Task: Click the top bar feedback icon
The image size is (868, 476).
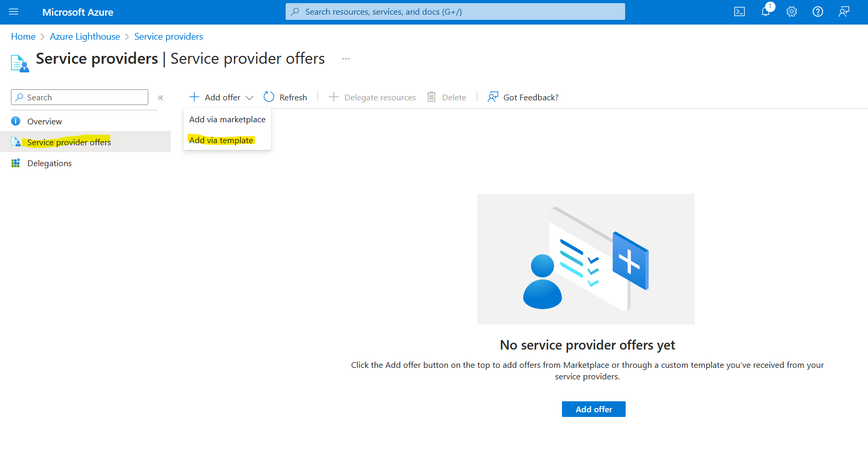Action: click(x=844, y=12)
